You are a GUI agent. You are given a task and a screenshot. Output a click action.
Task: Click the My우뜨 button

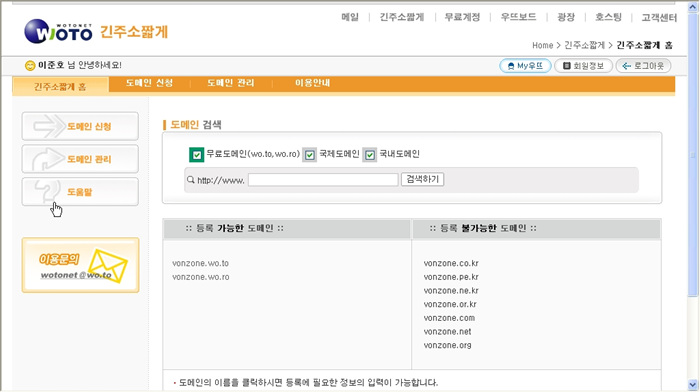click(525, 66)
